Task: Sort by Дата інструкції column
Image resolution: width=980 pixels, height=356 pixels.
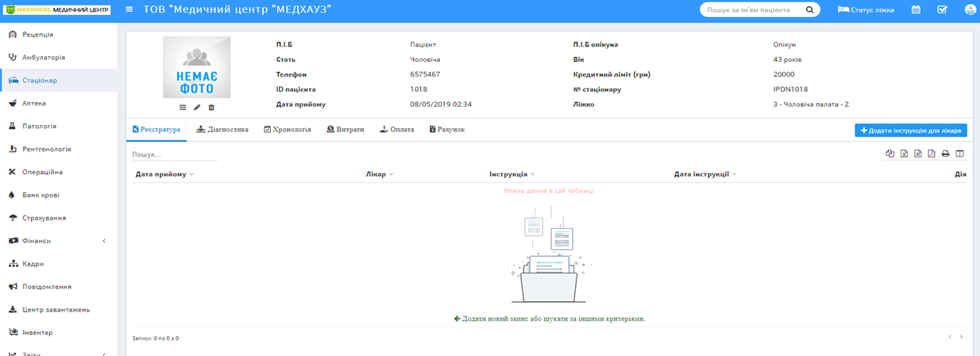Action: click(706, 174)
